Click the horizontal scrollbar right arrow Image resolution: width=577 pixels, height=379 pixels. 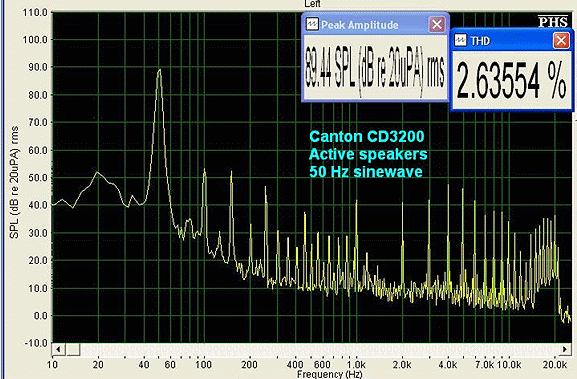coord(565,349)
